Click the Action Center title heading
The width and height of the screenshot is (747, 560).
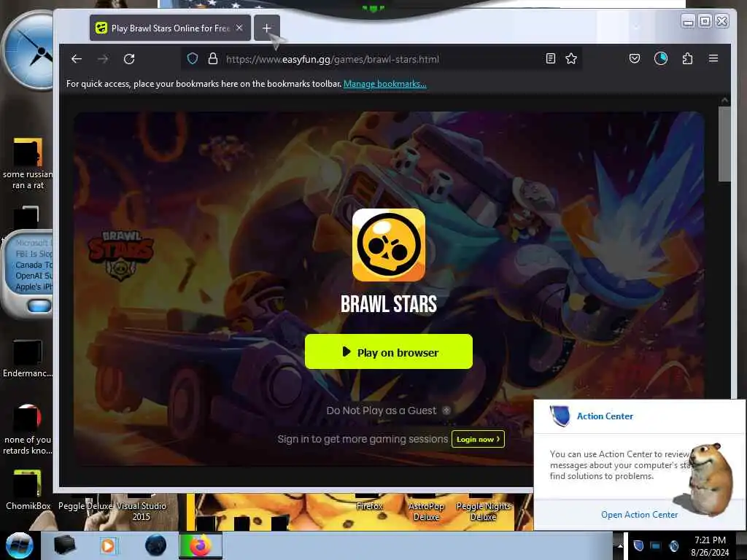(605, 416)
